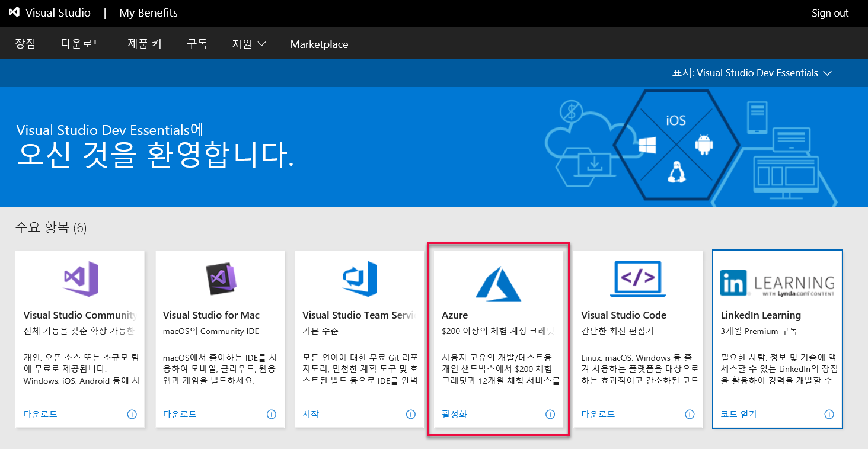Open the 다운로드 navigation tab
This screenshot has width=868, height=449.
click(82, 44)
